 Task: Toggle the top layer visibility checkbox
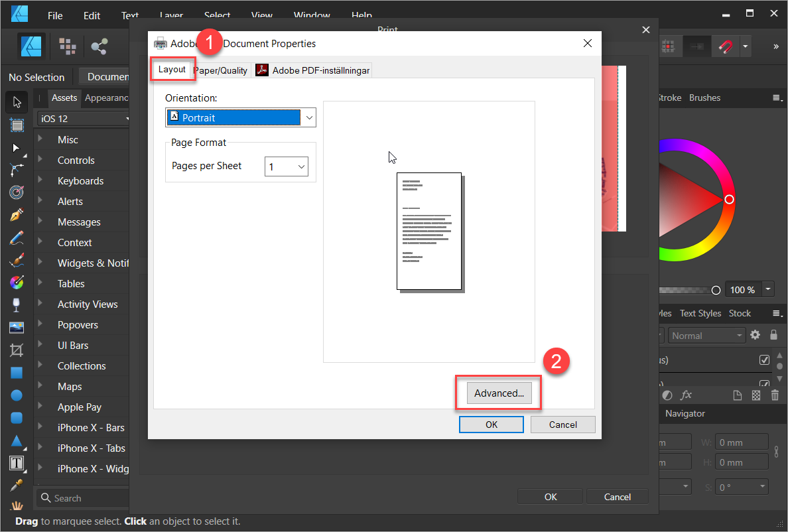[x=764, y=360]
